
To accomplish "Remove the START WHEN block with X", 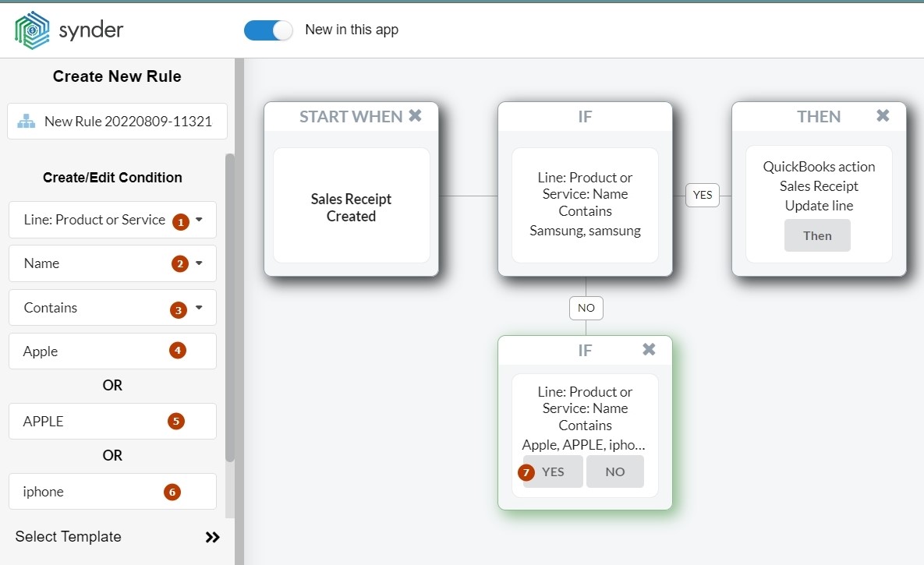I will [x=415, y=116].
